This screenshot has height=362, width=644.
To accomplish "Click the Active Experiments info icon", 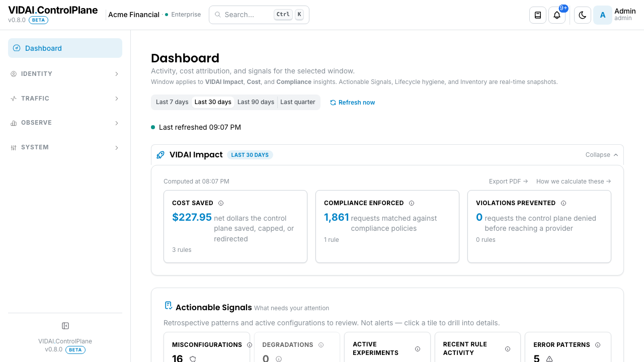I will [418, 349].
